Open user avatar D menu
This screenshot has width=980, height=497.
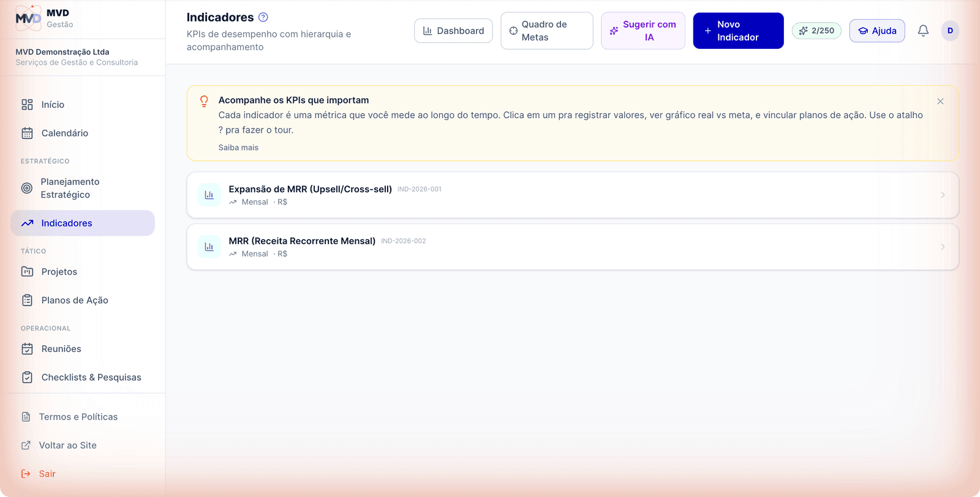tap(950, 31)
